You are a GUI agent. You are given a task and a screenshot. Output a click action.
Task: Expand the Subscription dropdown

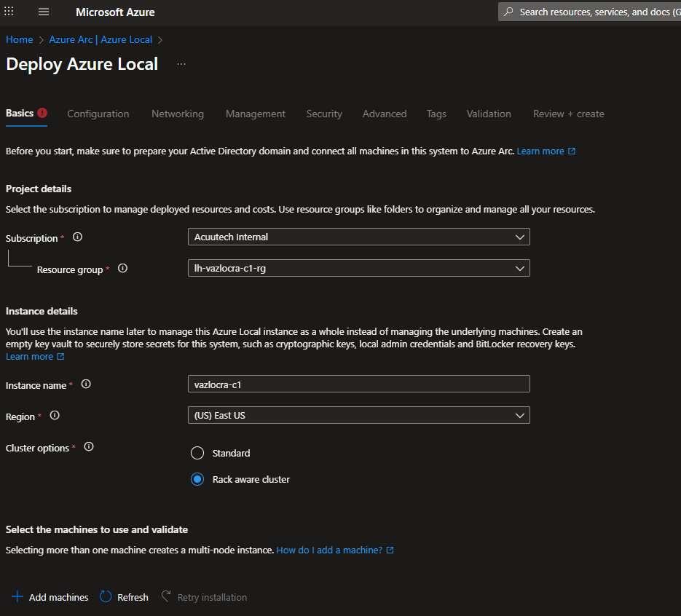pos(358,237)
